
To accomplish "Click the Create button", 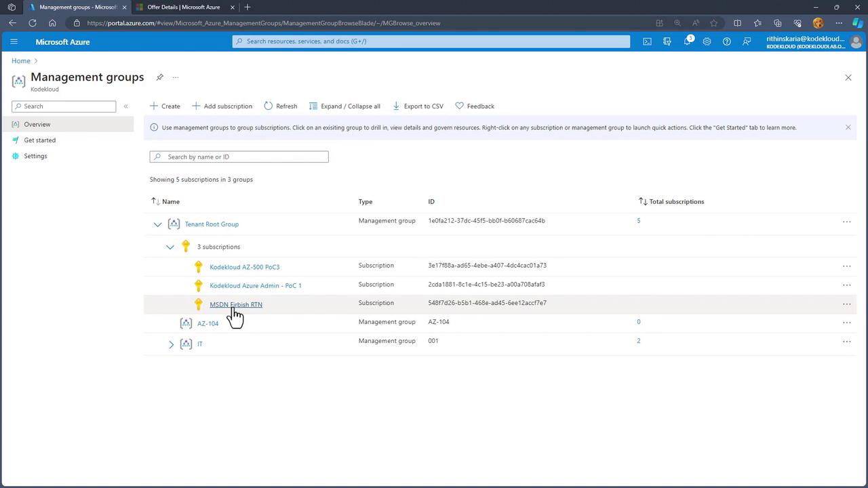I will [165, 106].
